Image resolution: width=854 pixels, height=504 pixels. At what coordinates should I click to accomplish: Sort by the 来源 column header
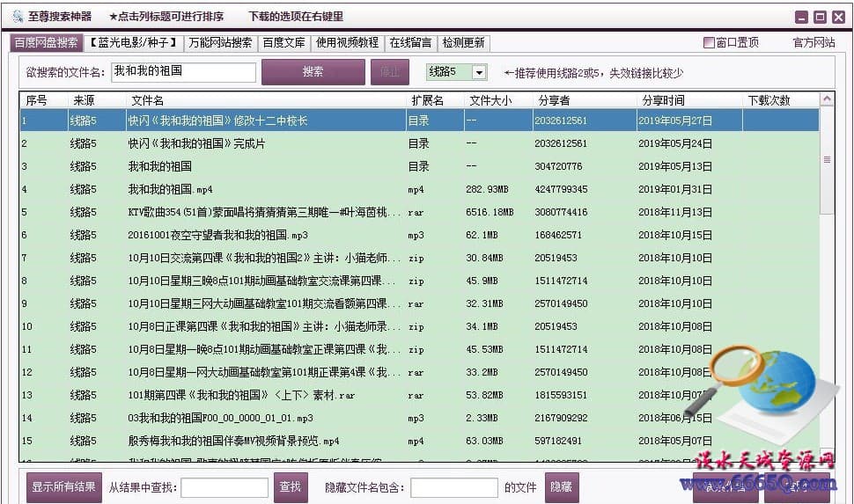point(97,100)
